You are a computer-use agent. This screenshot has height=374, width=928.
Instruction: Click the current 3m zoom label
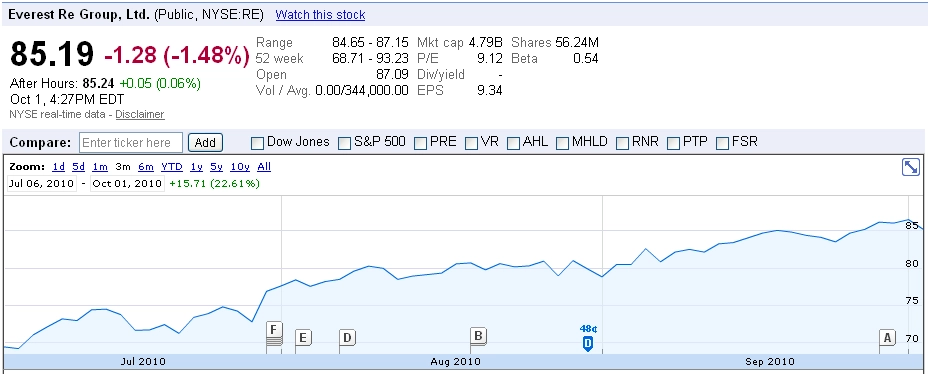[123, 167]
